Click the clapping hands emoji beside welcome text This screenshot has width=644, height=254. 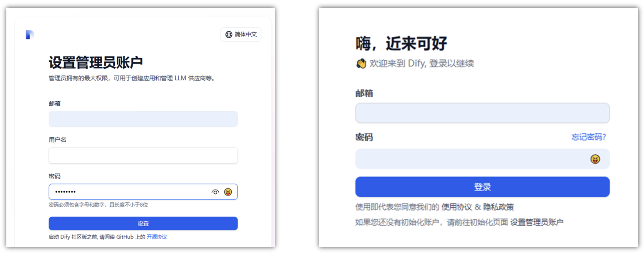361,63
